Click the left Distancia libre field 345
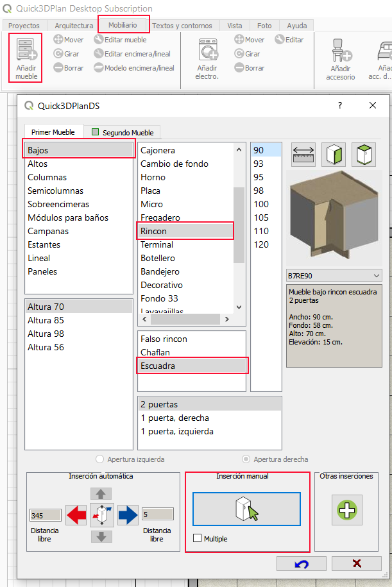Viewport: 392px width, 587px height. 46,515
